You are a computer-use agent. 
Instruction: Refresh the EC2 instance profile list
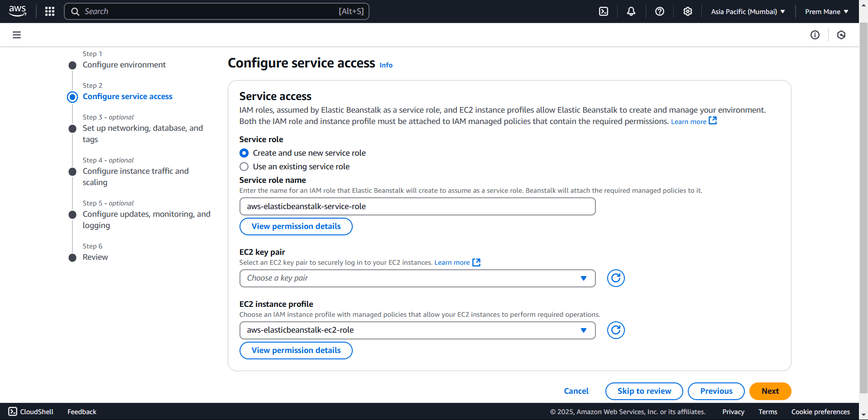616,330
